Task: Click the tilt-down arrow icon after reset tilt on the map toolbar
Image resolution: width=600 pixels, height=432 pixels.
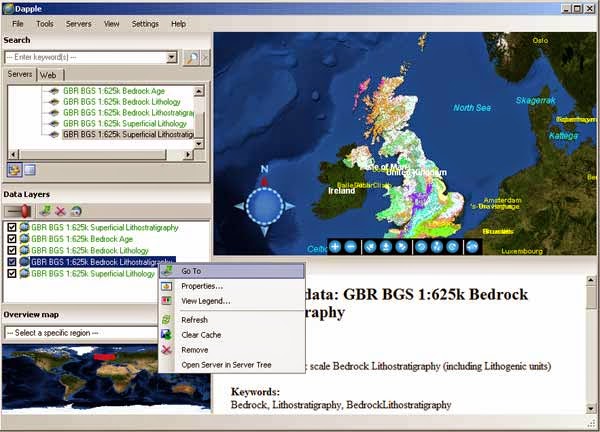Action: point(401,247)
